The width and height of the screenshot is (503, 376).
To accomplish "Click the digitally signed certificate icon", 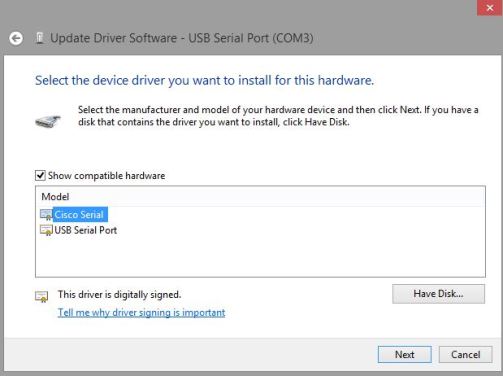I will tap(42, 296).
